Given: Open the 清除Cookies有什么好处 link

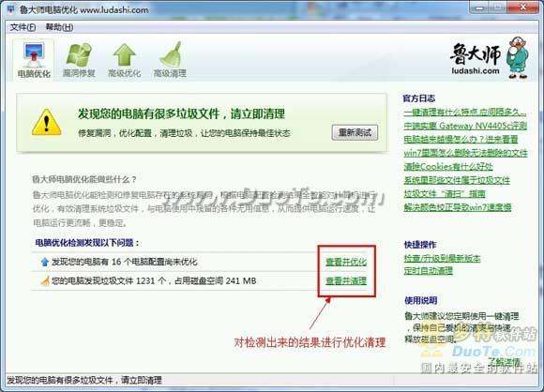Looking at the screenshot, I should coord(448,167).
